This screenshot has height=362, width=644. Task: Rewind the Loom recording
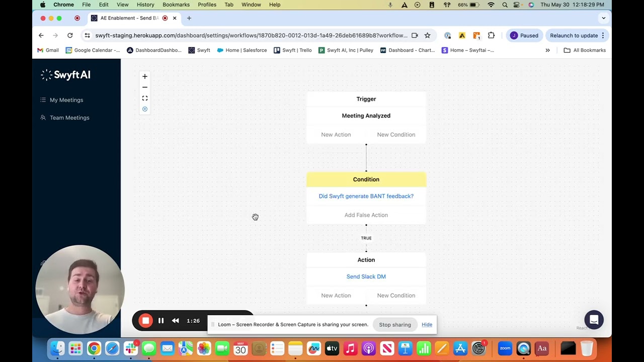(176, 321)
